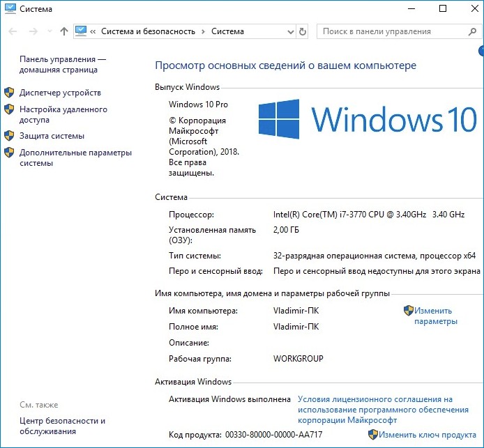The height and width of the screenshot is (448, 484).
Task: Open the Microsoft license terms link
Action: (x=383, y=410)
